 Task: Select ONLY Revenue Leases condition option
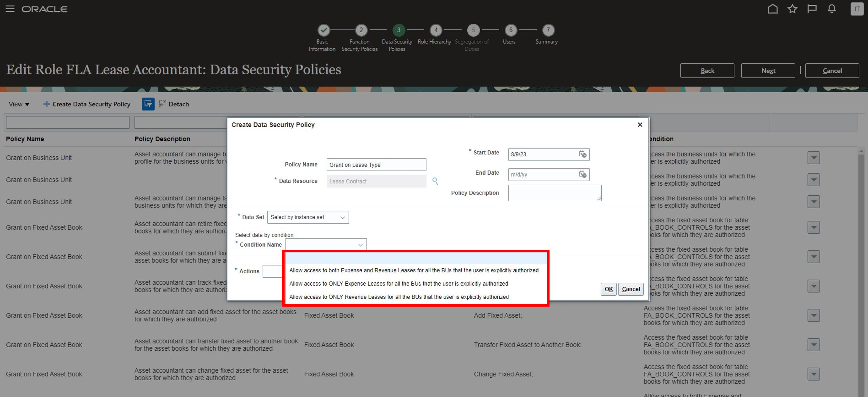pyautogui.click(x=399, y=297)
